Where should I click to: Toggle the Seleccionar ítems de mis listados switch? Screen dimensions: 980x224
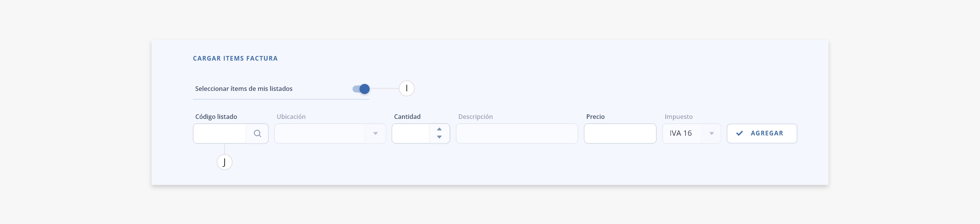click(x=361, y=89)
